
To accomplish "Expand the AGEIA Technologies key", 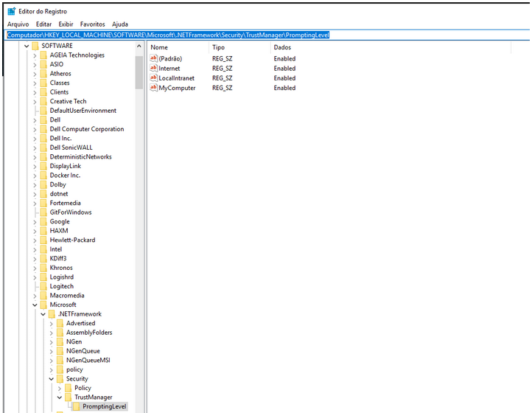I will pyautogui.click(x=35, y=55).
